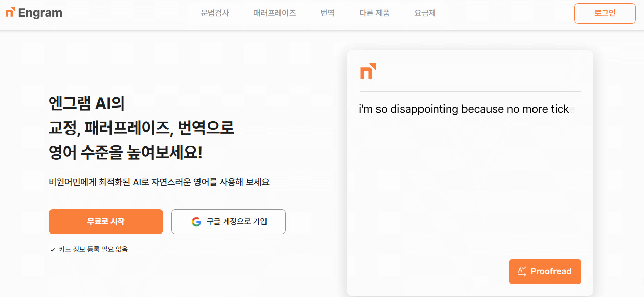Select 번역 in the navigation bar
This screenshot has height=297, width=644.
coord(327,13)
